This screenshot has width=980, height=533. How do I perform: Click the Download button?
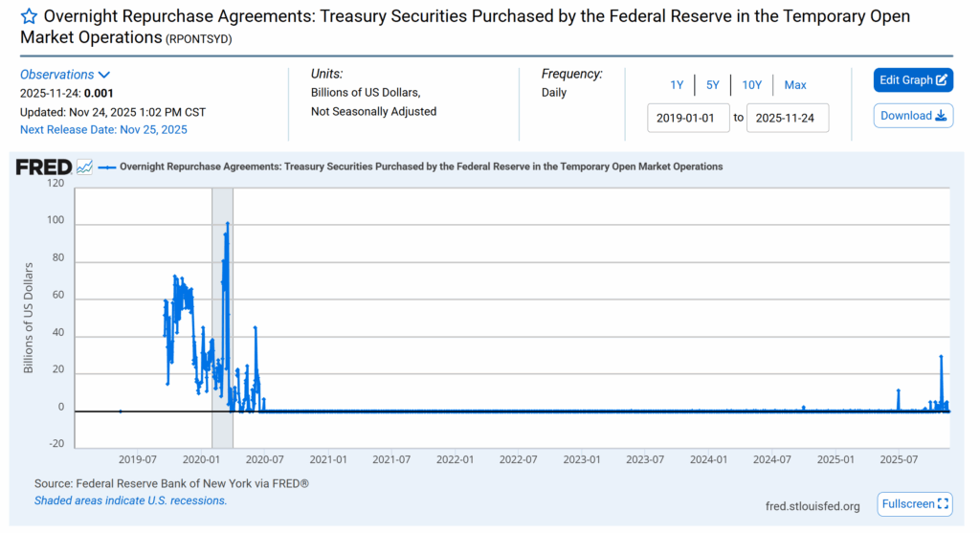[913, 116]
